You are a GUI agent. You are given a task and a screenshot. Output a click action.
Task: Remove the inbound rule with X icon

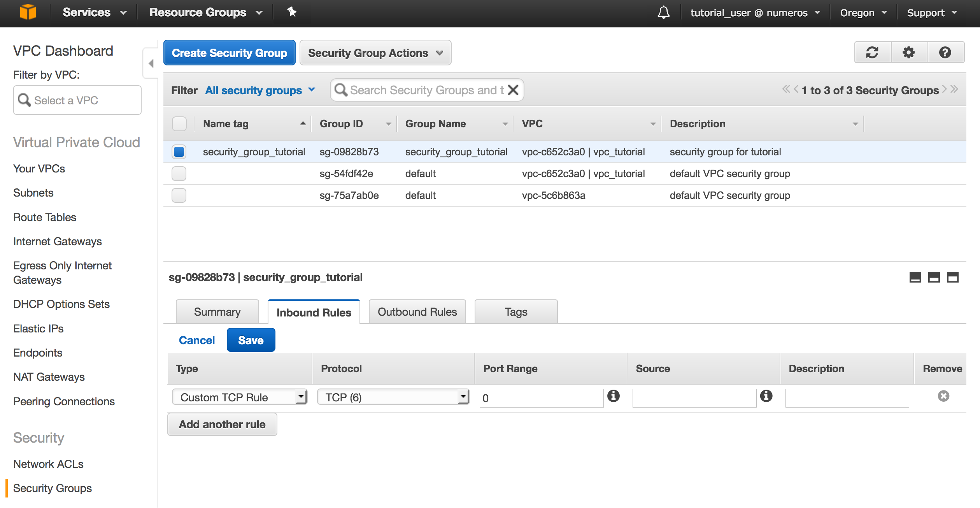pyautogui.click(x=943, y=396)
